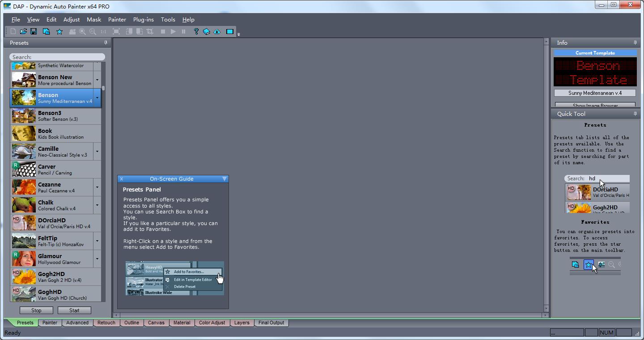
Task: Set zoom to 1:1 actual size
Action: (x=103, y=32)
